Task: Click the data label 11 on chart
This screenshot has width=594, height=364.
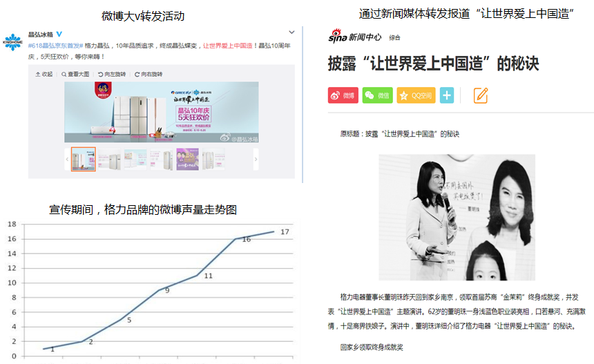Action: click(x=209, y=276)
